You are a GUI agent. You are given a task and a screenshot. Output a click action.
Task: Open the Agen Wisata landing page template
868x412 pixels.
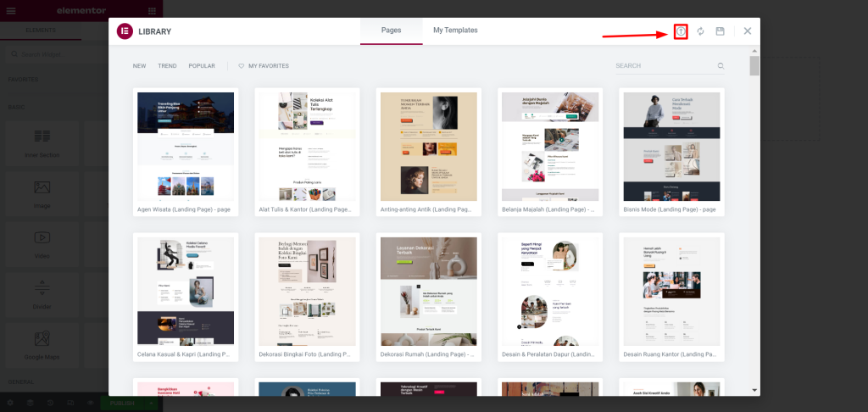(x=186, y=152)
